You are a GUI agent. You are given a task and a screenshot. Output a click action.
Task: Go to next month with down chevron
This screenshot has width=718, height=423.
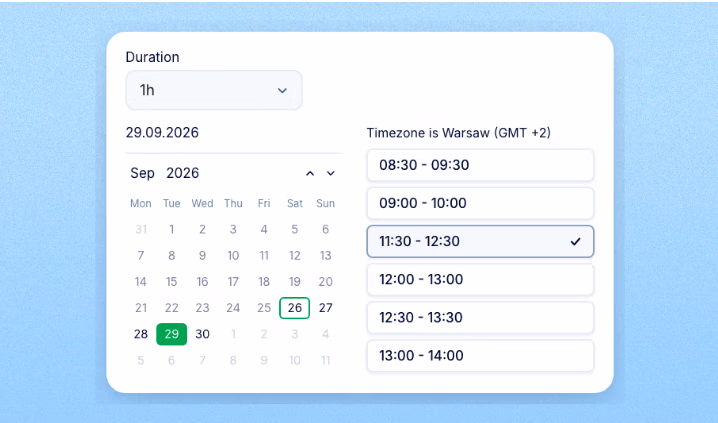(331, 174)
